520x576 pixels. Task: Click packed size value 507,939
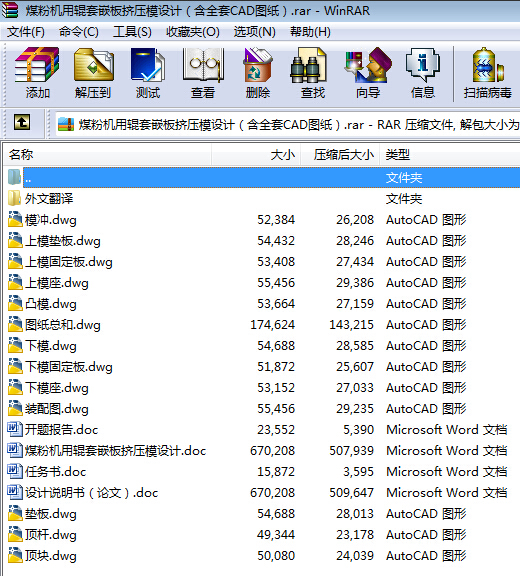click(351, 451)
